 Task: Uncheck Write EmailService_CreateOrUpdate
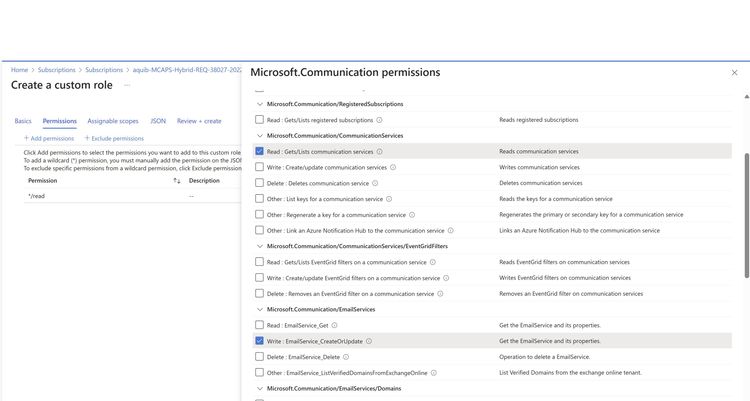click(259, 341)
